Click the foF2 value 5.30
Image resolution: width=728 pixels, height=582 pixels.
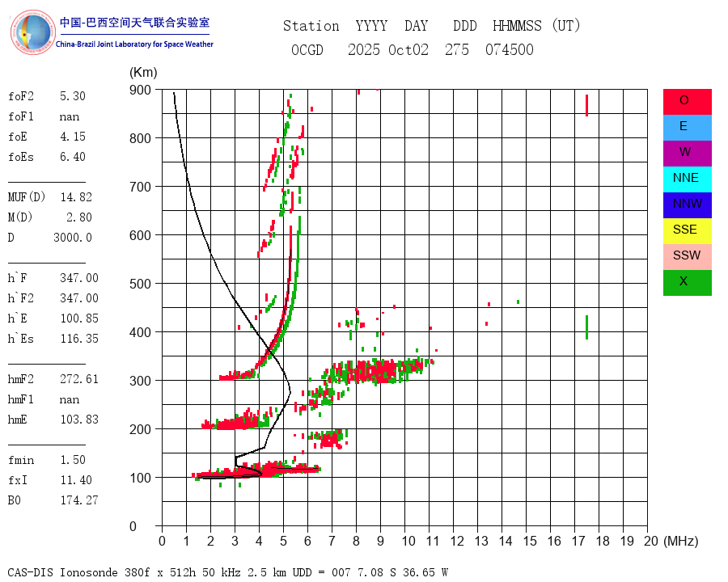pyautogui.click(x=73, y=96)
